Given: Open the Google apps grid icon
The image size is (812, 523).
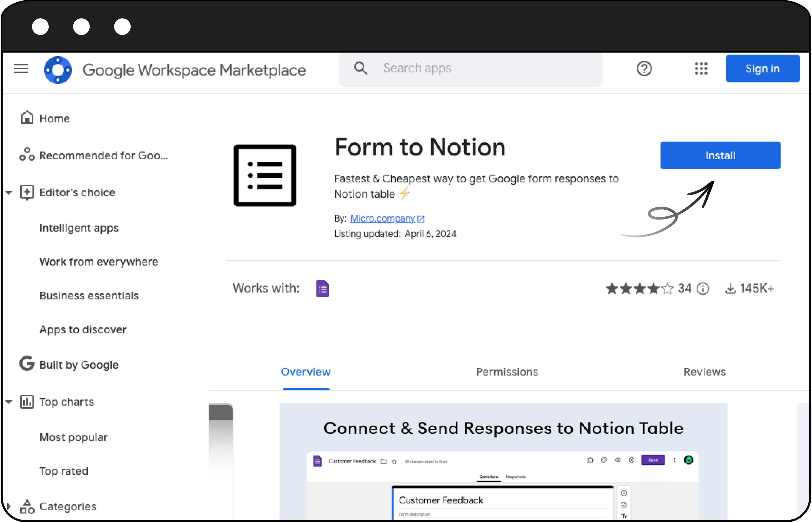Looking at the screenshot, I should (x=701, y=69).
